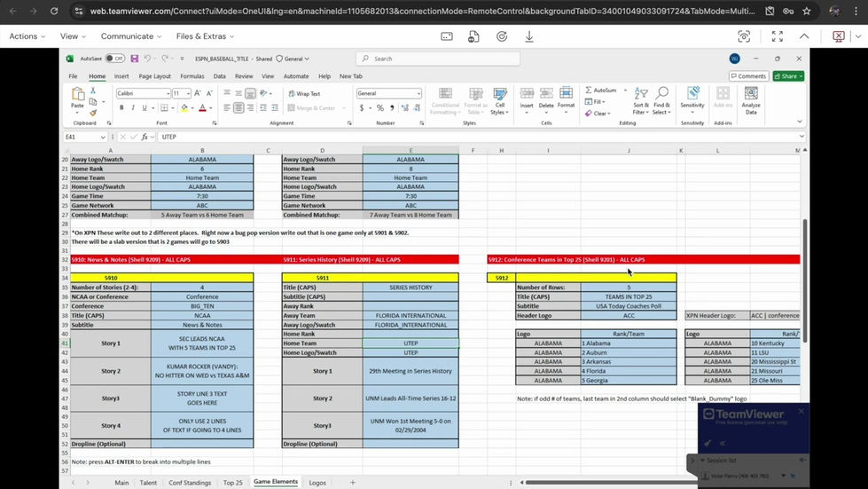This screenshot has width=868, height=489.
Task: Click the Undo arrow icon
Action: (x=147, y=59)
